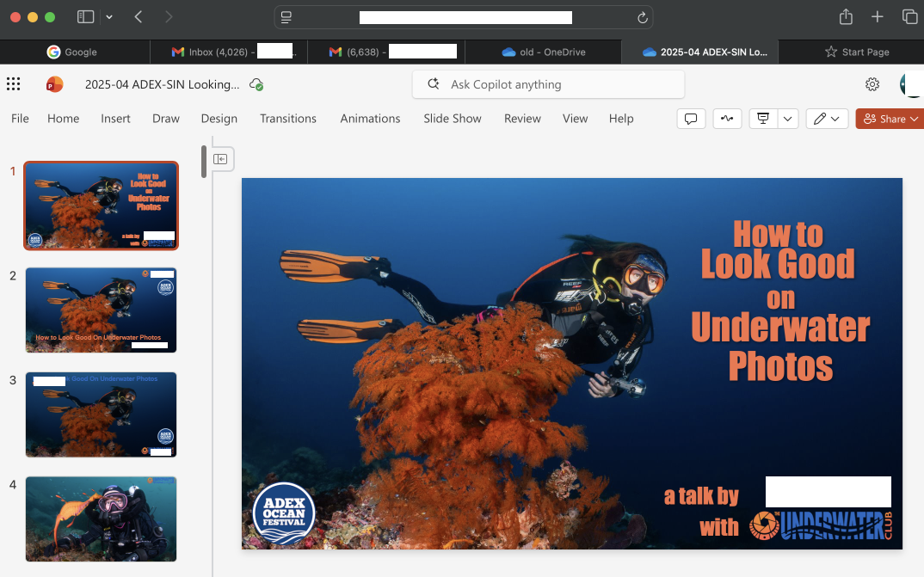The height and width of the screenshot is (577, 924).
Task: Expand the presentation mode dropdown arrow
Action: click(x=788, y=119)
